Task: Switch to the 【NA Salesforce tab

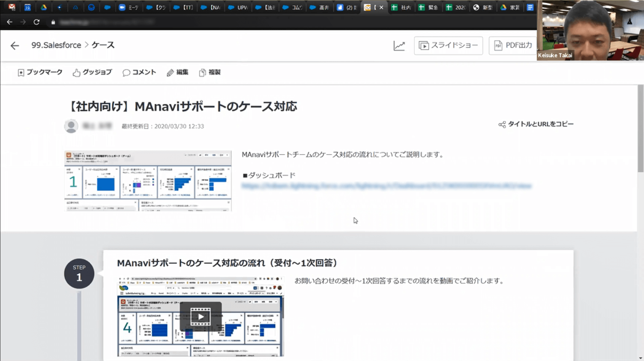Action: [210, 7]
